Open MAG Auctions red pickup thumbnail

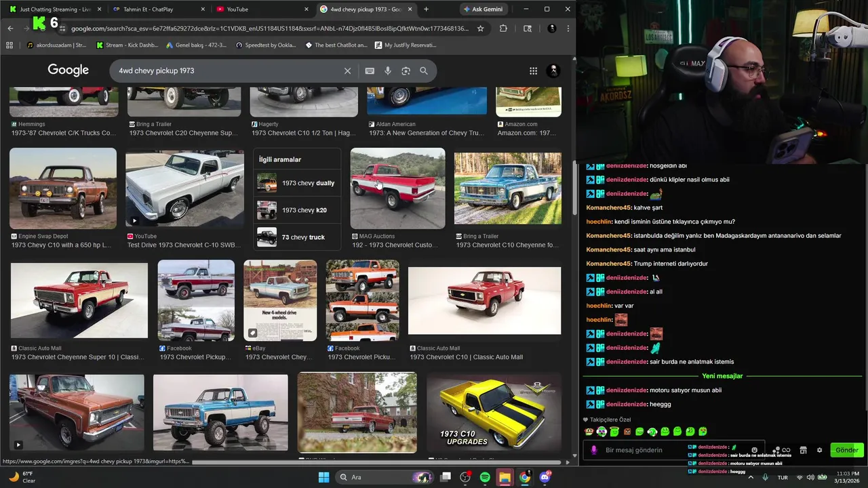coord(397,188)
